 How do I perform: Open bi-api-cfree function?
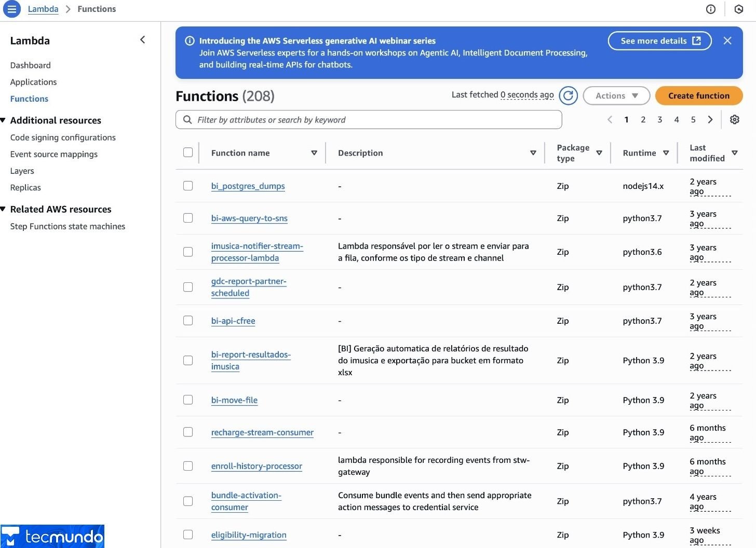(233, 321)
